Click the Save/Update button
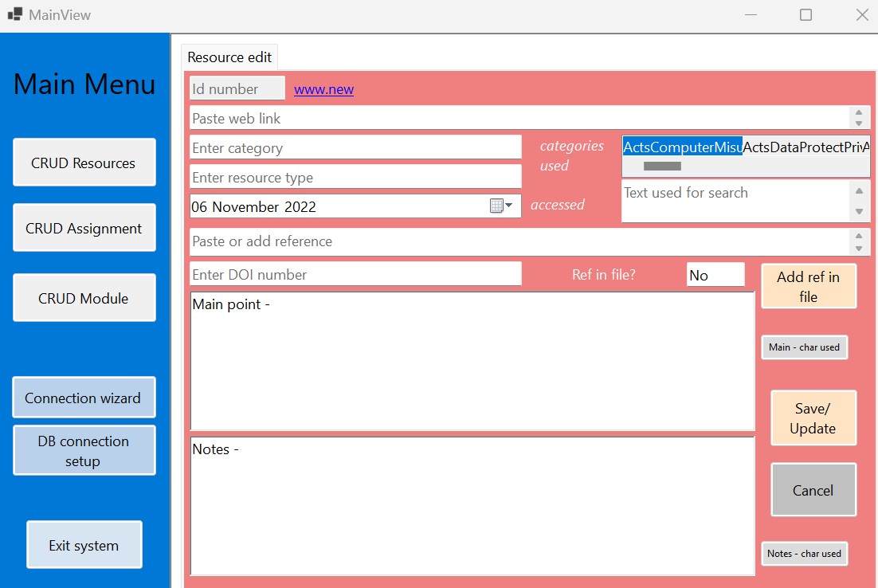This screenshot has height=588, width=878. (x=813, y=418)
